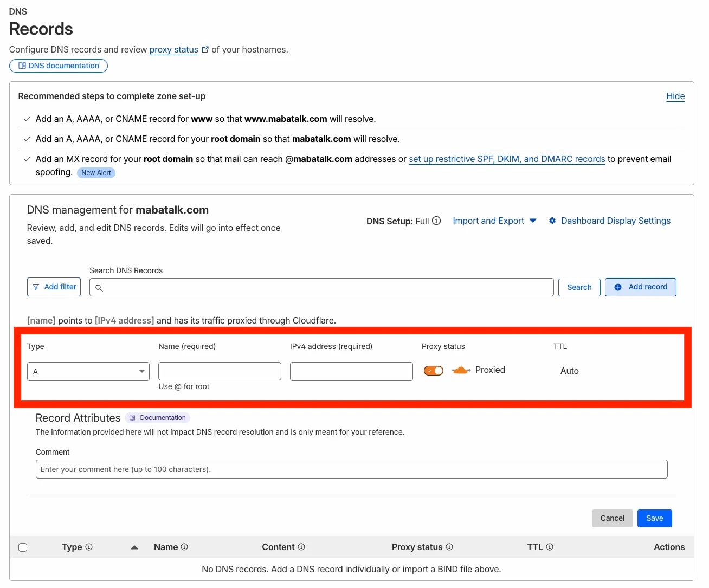
Task: Click the Save button
Action: point(654,518)
